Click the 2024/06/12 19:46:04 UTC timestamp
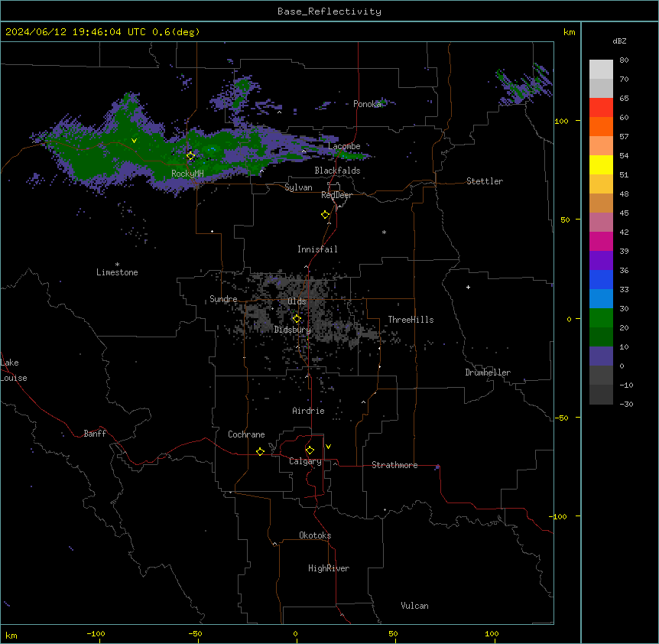The height and width of the screenshot is (644, 659). (76, 32)
